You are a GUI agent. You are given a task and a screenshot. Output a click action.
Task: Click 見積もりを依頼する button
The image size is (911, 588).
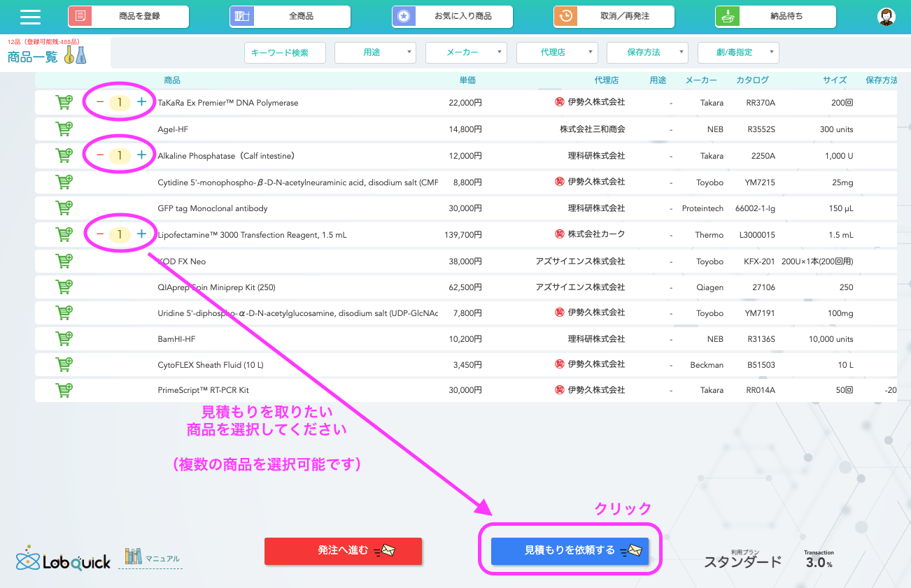570,551
